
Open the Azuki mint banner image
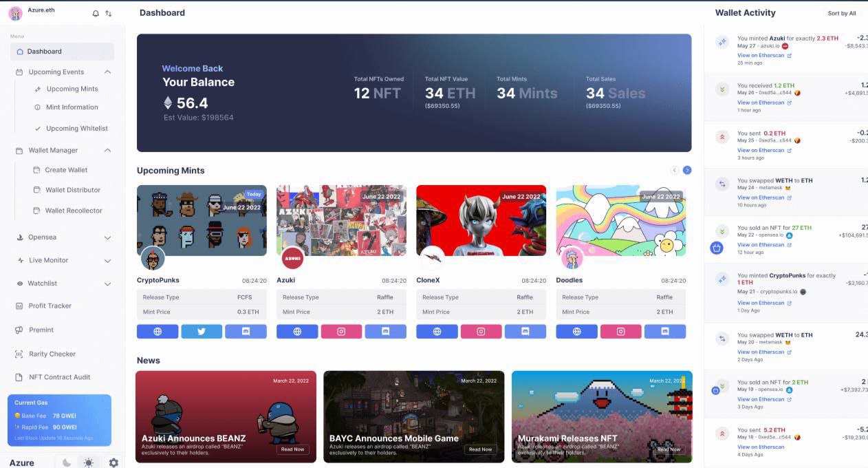click(341, 220)
